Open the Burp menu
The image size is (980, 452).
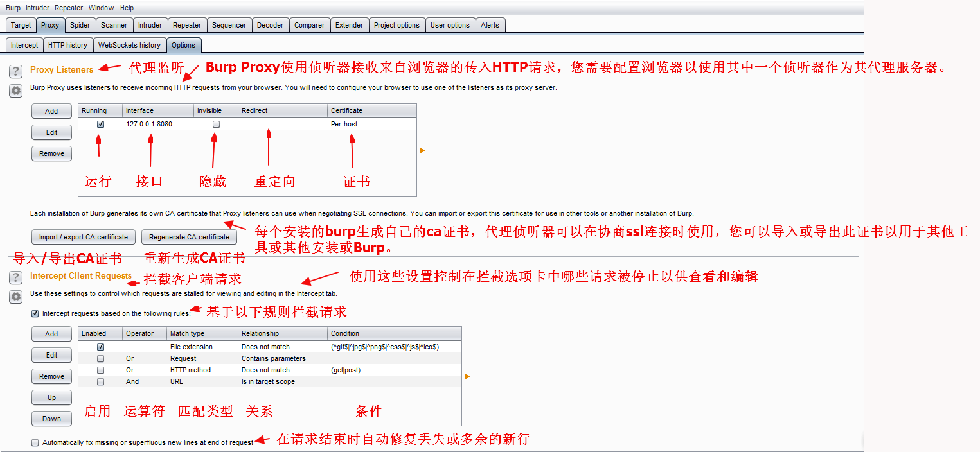[x=13, y=8]
